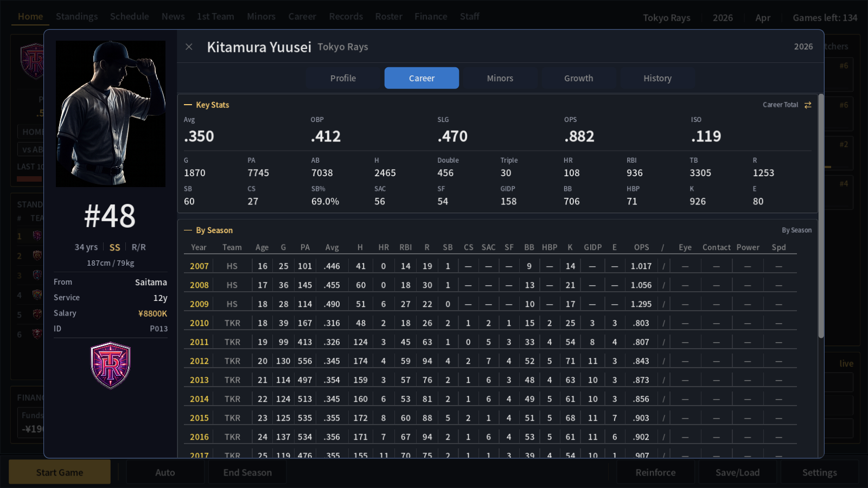Open the Minors player tab
The image size is (868, 488).
[x=500, y=78]
